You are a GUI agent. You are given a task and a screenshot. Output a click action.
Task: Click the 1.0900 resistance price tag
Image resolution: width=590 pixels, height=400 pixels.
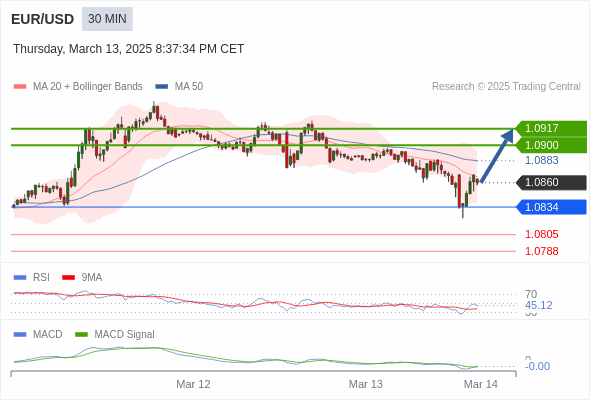click(551, 145)
